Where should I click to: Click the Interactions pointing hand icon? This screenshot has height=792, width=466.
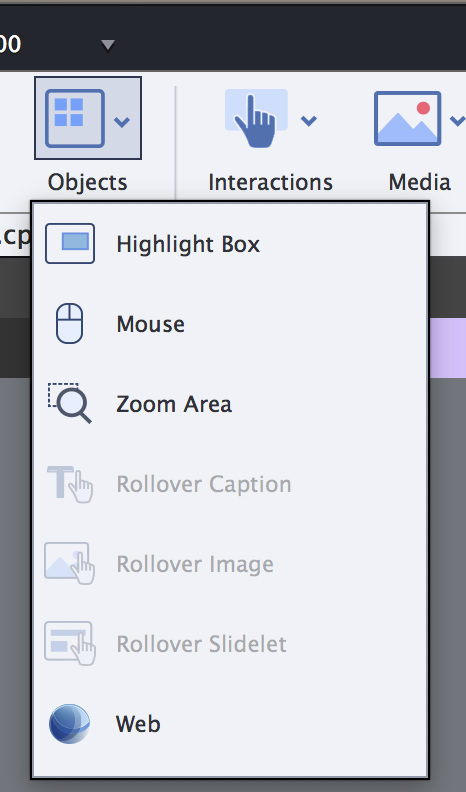click(x=256, y=119)
